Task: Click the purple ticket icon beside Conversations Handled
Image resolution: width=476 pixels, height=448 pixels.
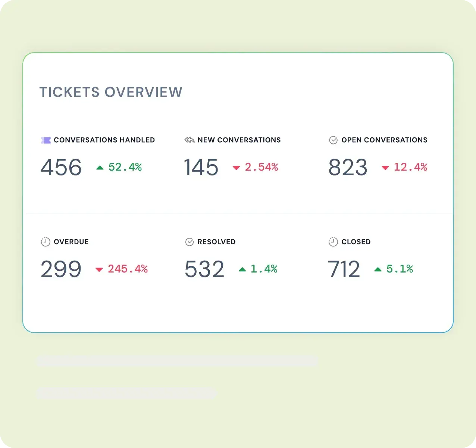Action: point(46,140)
